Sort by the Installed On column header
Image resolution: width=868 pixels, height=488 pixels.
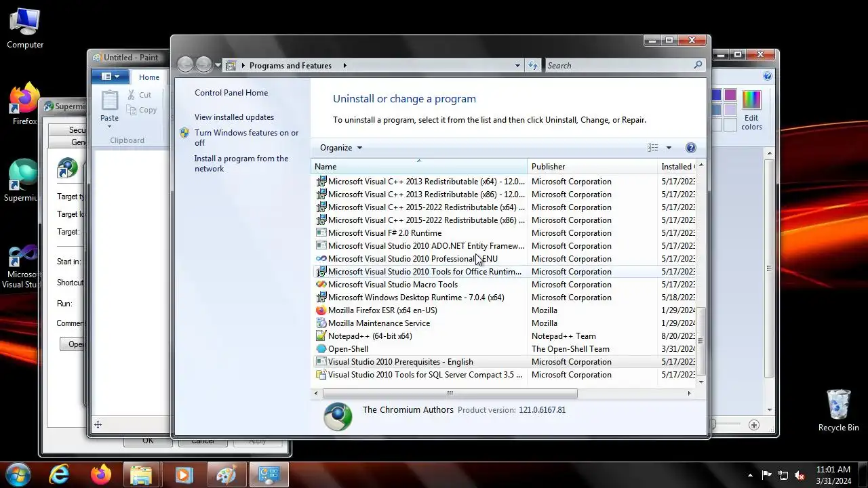pyautogui.click(x=677, y=166)
